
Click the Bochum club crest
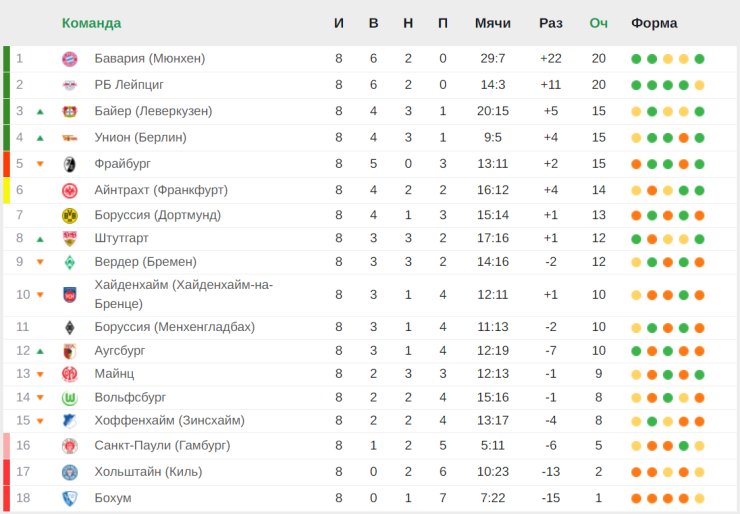(x=70, y=498)
